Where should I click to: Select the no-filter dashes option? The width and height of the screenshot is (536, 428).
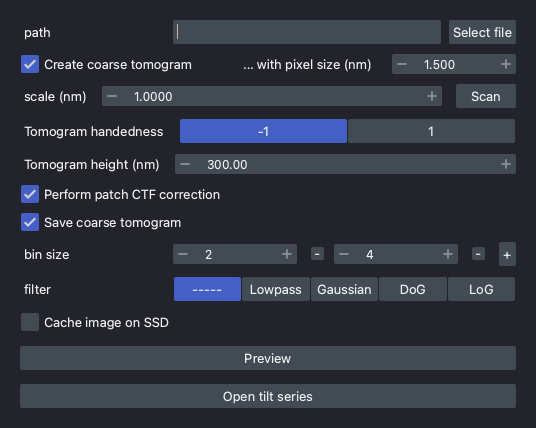(207, 289)
